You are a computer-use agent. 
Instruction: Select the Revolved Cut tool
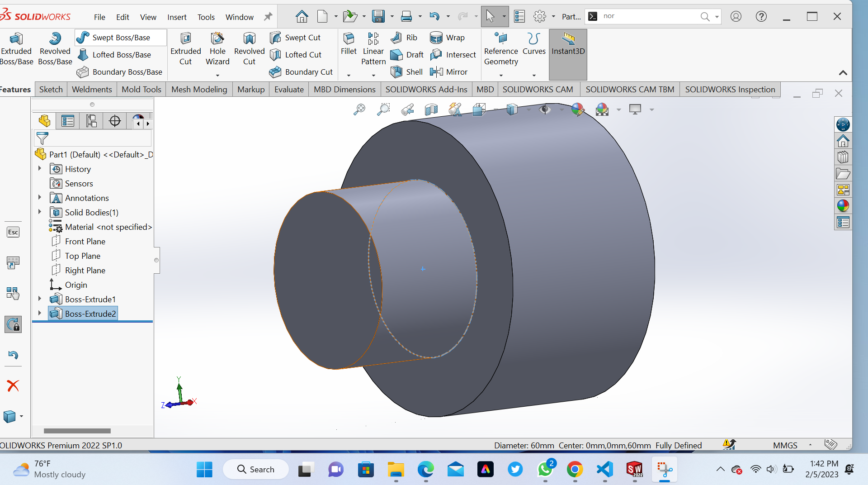[249, 49]
